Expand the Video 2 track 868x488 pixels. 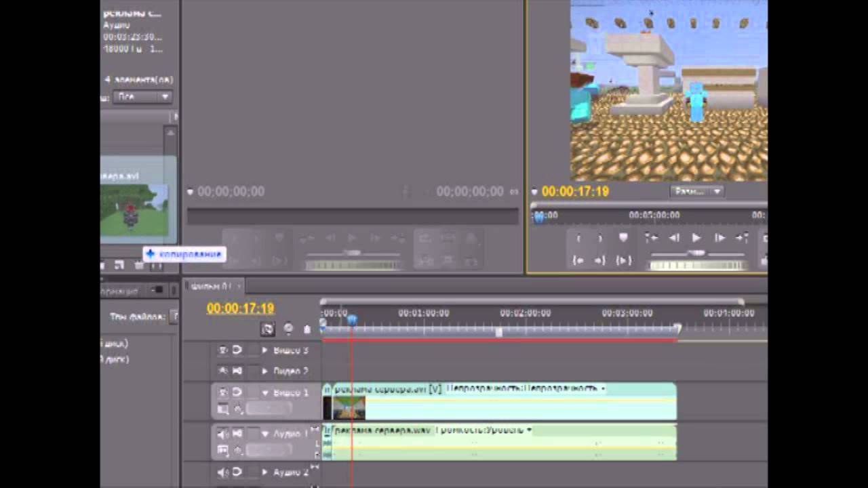[x=265, y=371]
